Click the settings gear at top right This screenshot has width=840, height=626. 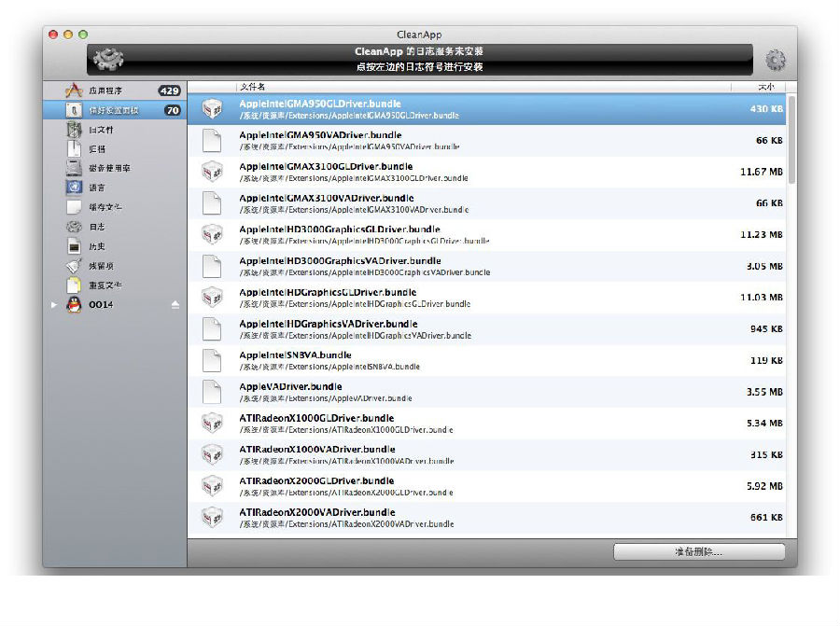point(775,61)
